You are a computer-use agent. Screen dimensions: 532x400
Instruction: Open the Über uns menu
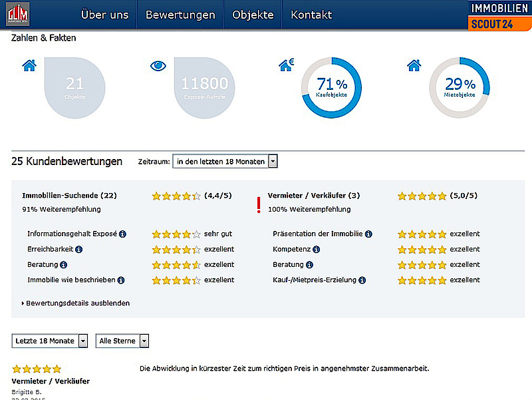tap(105, 15)
